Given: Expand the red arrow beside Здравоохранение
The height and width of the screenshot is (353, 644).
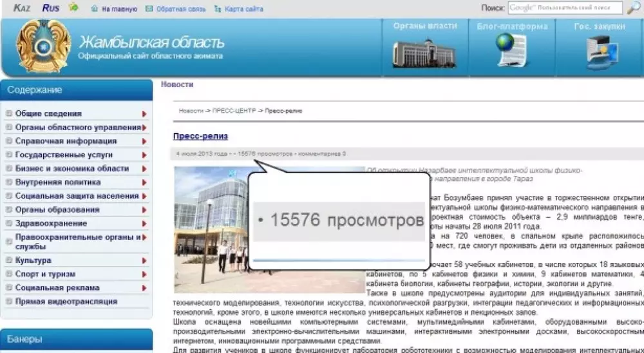Looking at the screenshot, I should (145, 224).
